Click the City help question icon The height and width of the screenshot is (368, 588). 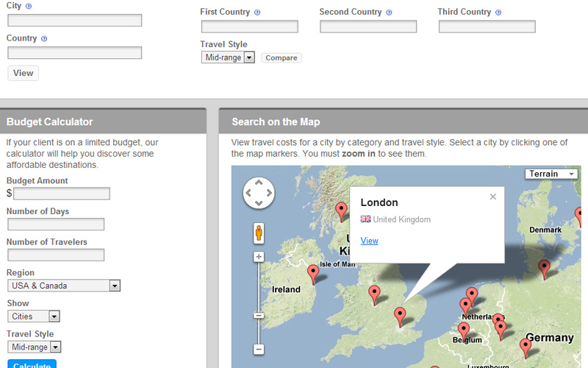29,6
